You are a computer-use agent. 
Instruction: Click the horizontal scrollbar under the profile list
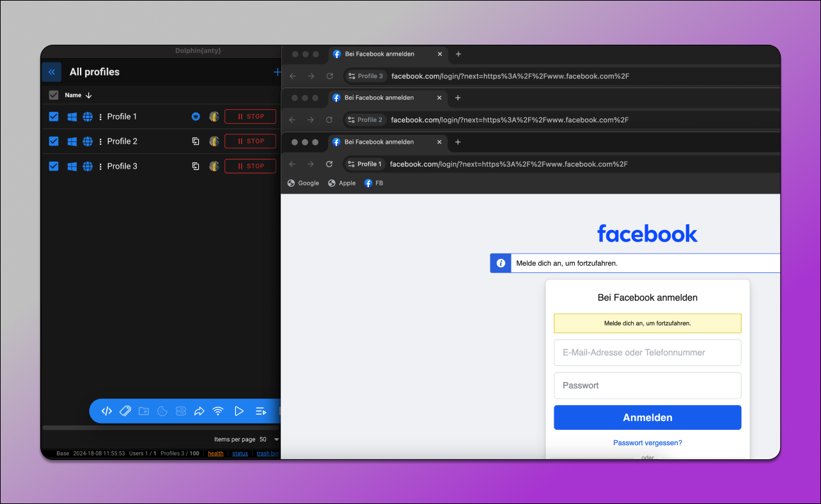tap(161, 427)
